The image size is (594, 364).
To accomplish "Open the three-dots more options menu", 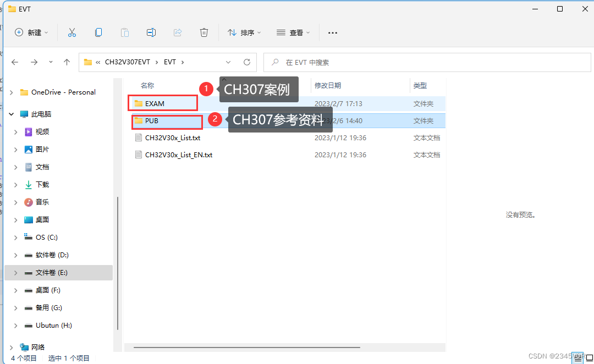I will [x=333, y=33].
